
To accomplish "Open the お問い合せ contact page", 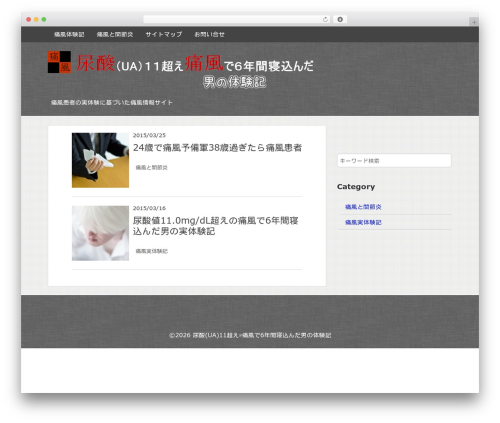I will point(209,34).
